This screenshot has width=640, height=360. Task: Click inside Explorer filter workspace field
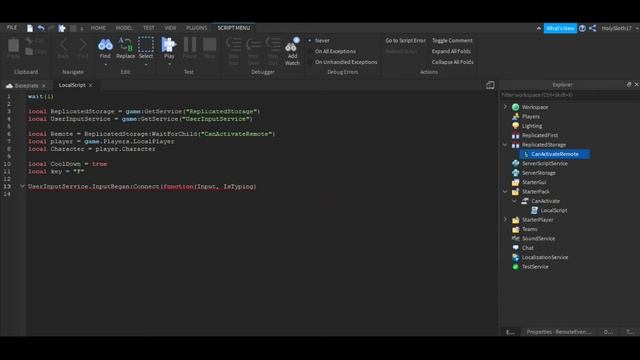(569, 95)
